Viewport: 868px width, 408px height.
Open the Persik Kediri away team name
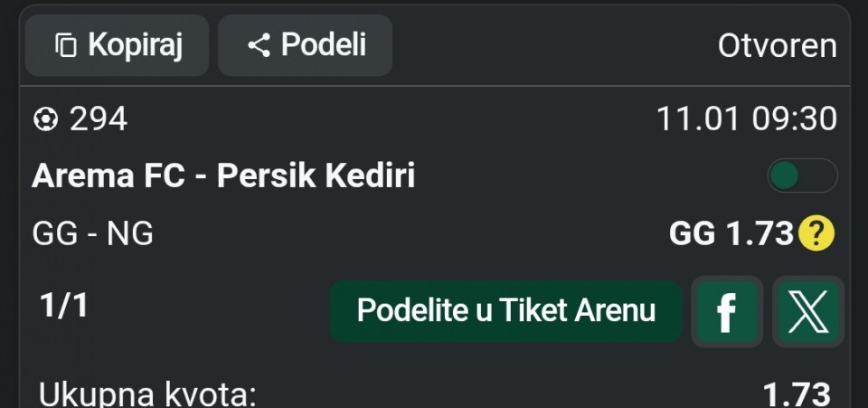pyautogui.click(x=316, y=176)
